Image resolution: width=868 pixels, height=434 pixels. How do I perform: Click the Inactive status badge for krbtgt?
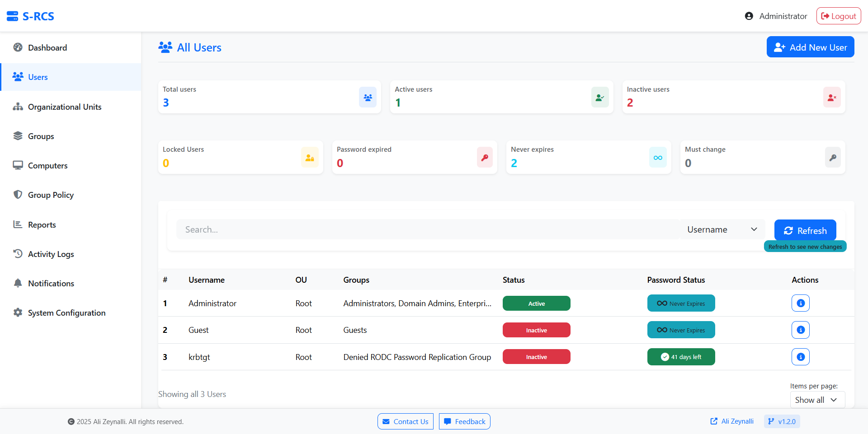(537, 357)
